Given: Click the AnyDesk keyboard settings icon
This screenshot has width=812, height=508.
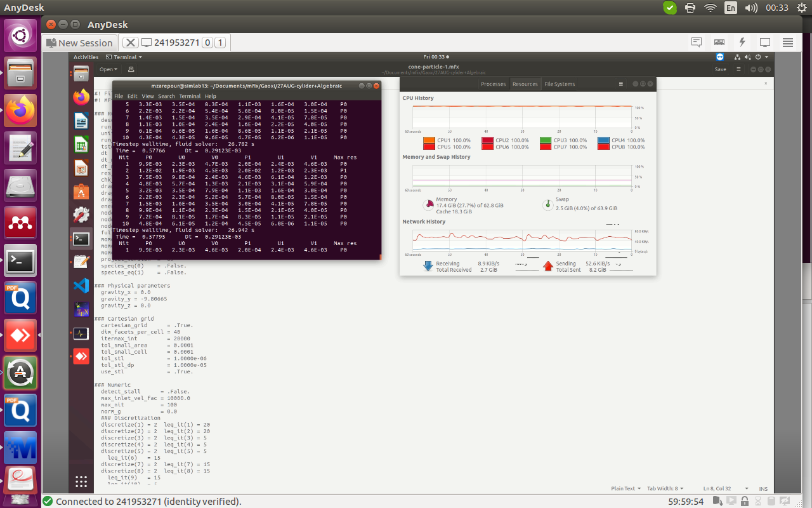Looking at the screenshot, I should pos(719,43).
